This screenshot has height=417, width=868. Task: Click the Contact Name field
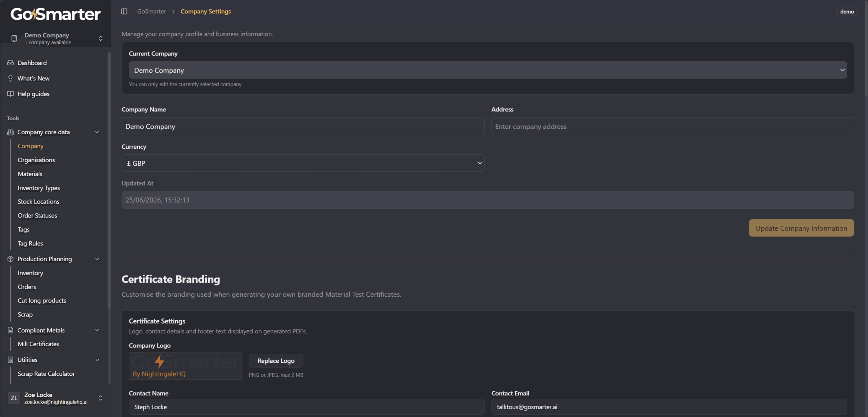(x=306, y=407)
